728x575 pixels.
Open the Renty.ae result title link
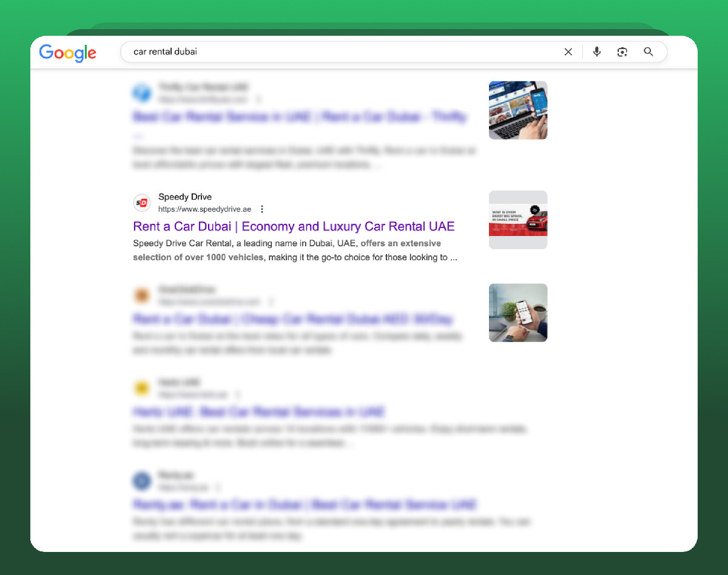coord(305,505)
